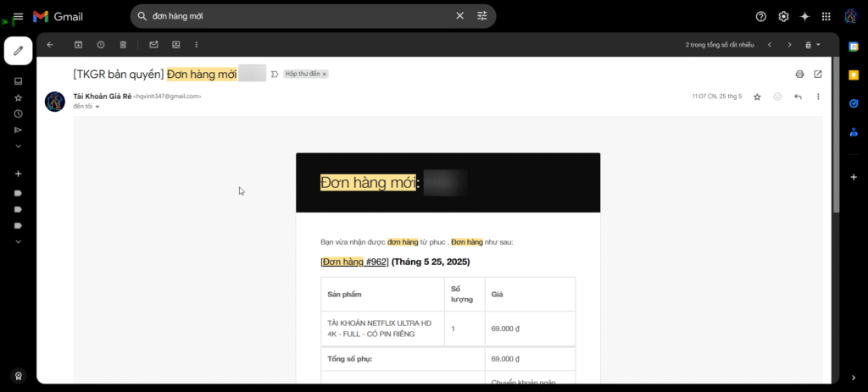Open the 'Đơn hàng #962' link
This screenshot has width=868, height=392.
tap(355, 262)
